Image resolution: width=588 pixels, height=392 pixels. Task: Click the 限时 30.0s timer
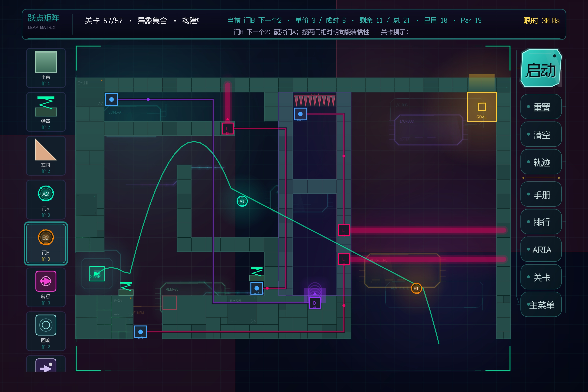pyautogui.click(x=541, y=21)
